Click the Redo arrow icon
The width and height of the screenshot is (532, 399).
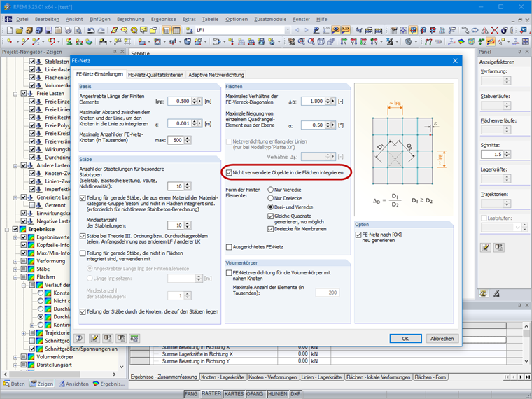tap(101, 30)
